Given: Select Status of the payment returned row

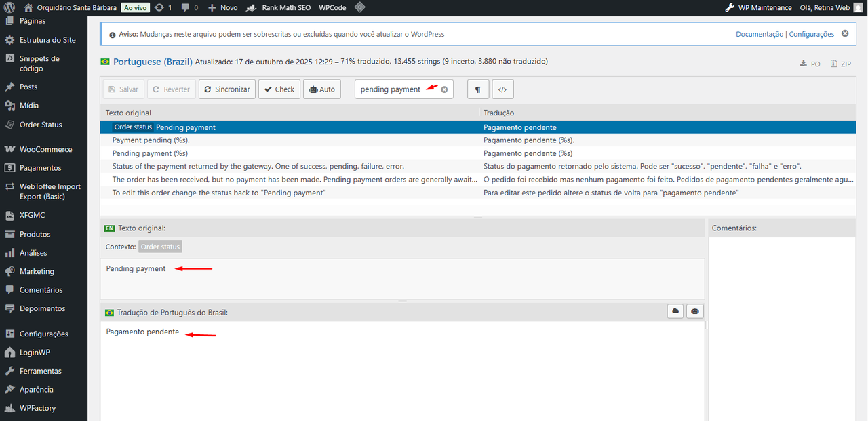Looking at the screenshot, I should [478, 166].
